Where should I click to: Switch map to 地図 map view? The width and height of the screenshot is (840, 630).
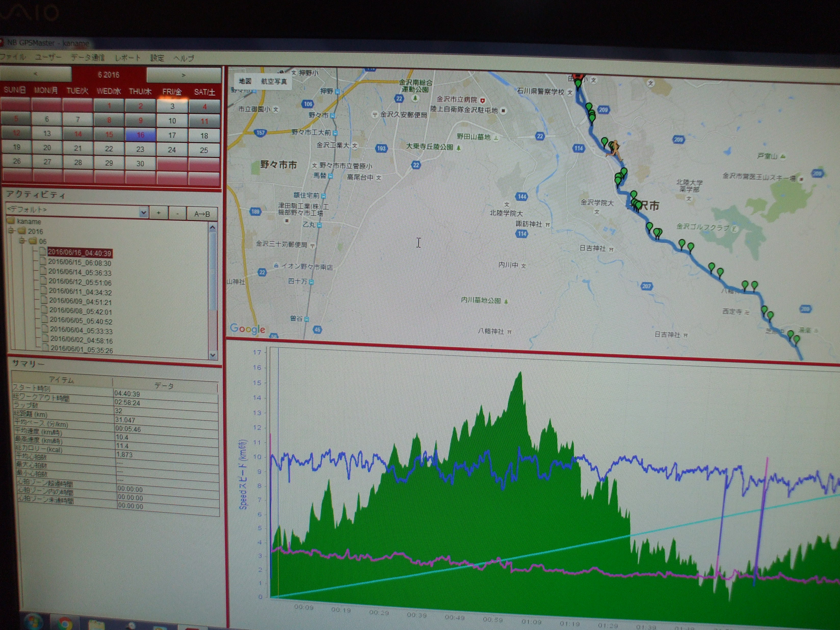pyautogui.click(x=245, y=81)
